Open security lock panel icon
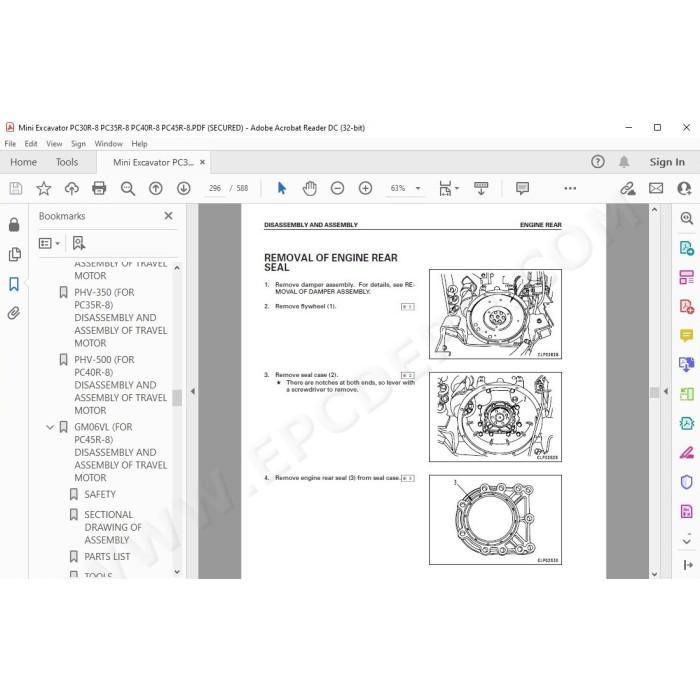 (x=14, y=224)
